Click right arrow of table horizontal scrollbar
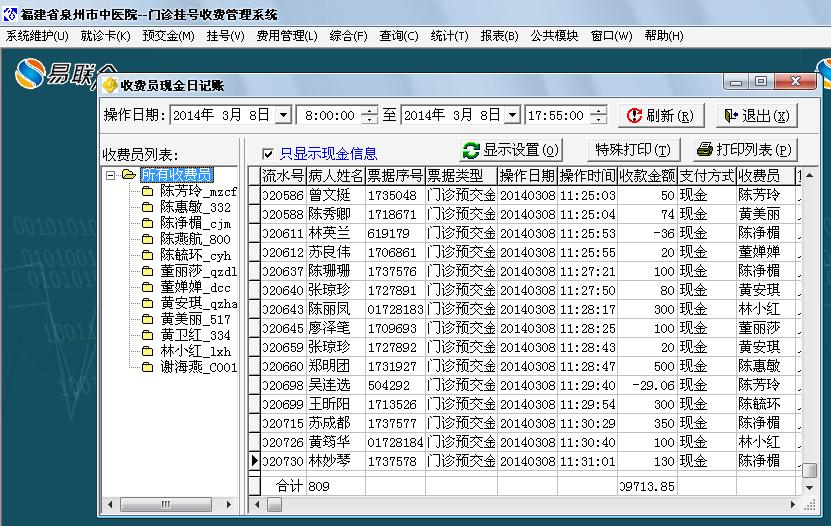This screenshot has width=831, height=526. point(792,505)
